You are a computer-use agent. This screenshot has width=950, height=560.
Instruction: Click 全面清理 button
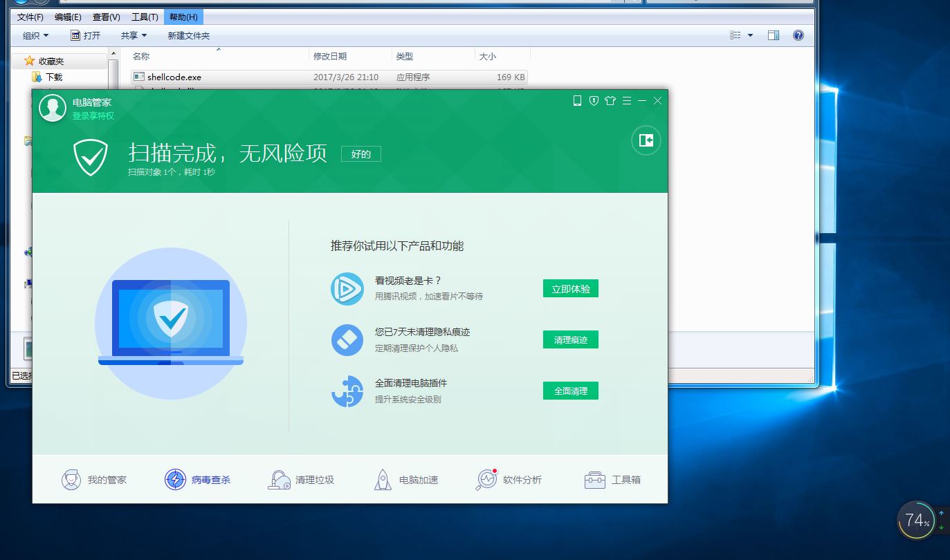(x=571, y=391)
